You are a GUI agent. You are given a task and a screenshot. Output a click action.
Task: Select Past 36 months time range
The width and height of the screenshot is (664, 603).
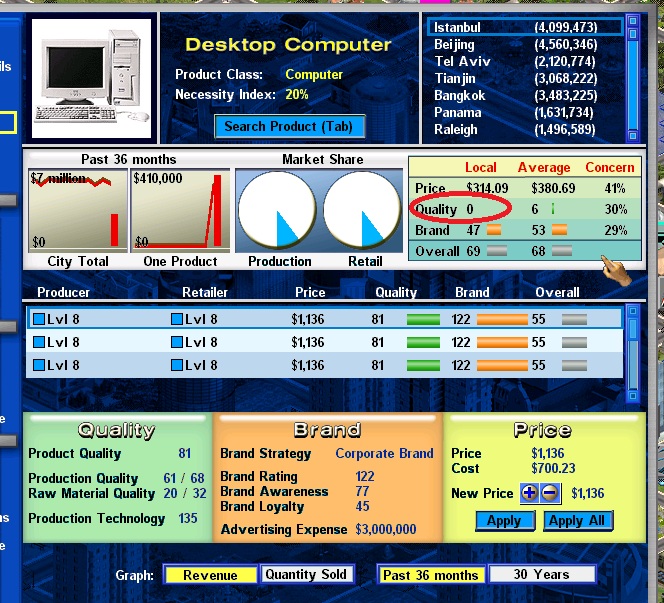(x=430, y=575)
